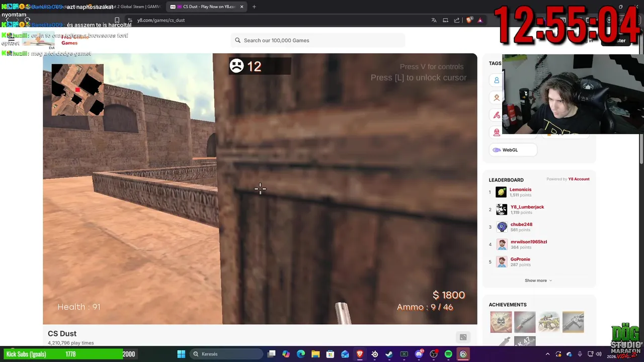Click the bookmark icon beside the URL
Viewport: 644px width, 362px height.
tap(117, 20)
